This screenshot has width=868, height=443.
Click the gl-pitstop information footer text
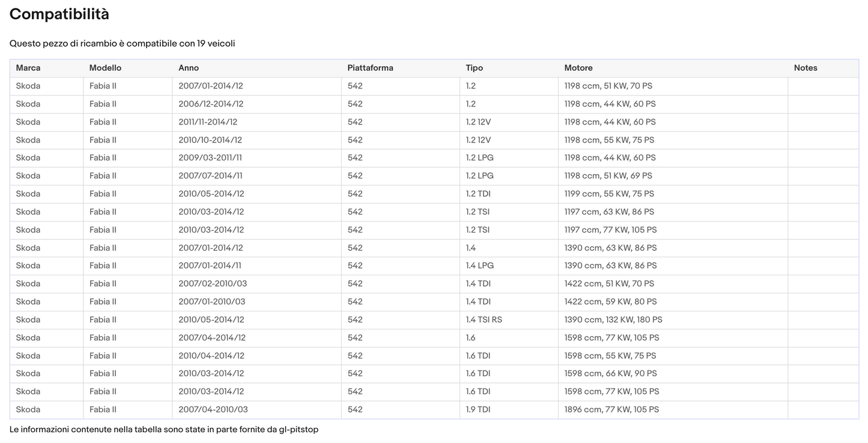point(164,430)
